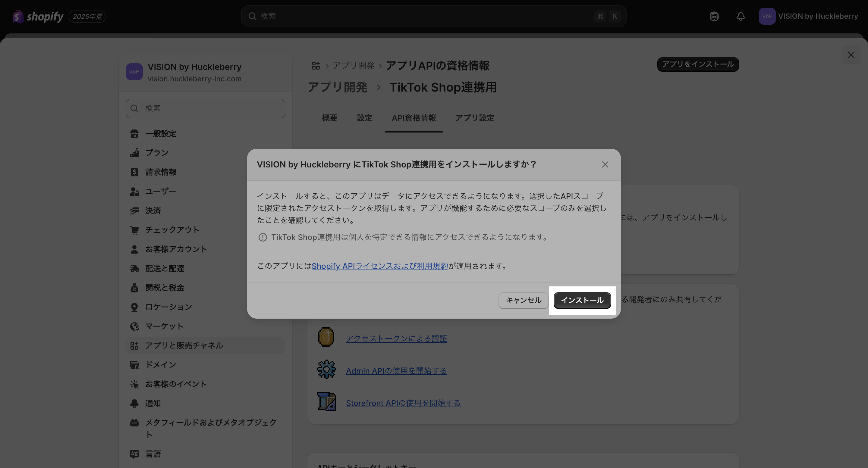Open the マーケット settings item
This screenshot has width=868, height=468.
point(205,326)
